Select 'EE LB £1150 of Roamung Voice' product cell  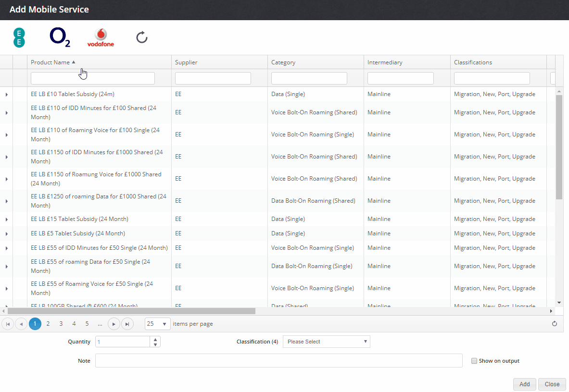point(96,179)
